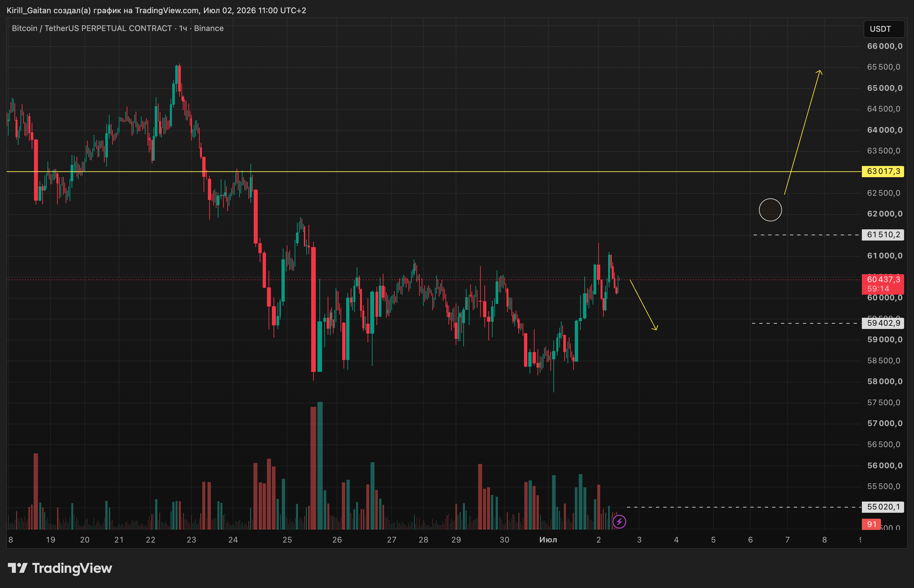Click the 65 500,0 price axis label
This screenshot has width=914, height=588.
click(x=883, y=67)
